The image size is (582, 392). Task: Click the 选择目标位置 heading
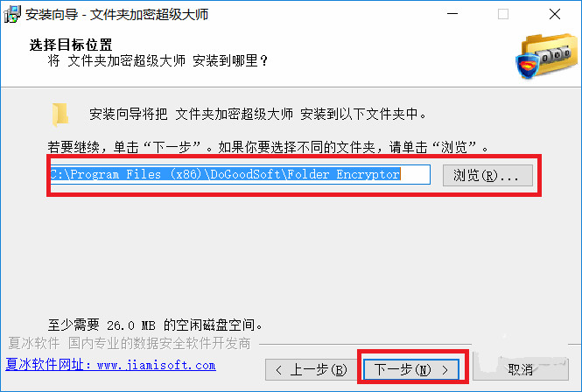(71, 45)
